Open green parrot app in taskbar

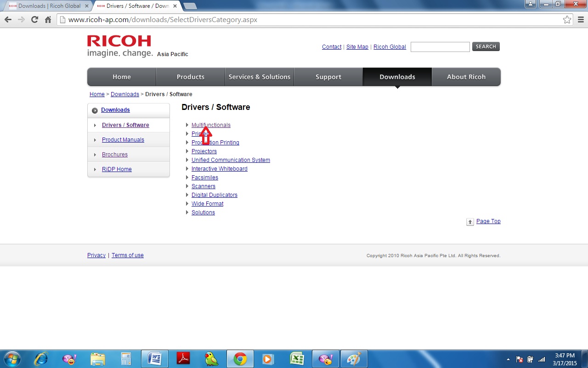(x=211, y=359)
